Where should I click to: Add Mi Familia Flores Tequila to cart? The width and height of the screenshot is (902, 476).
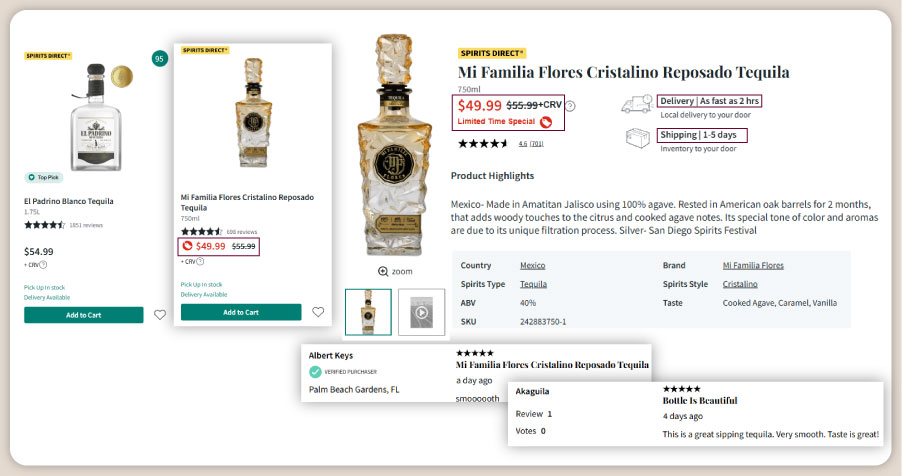point(240,312)
